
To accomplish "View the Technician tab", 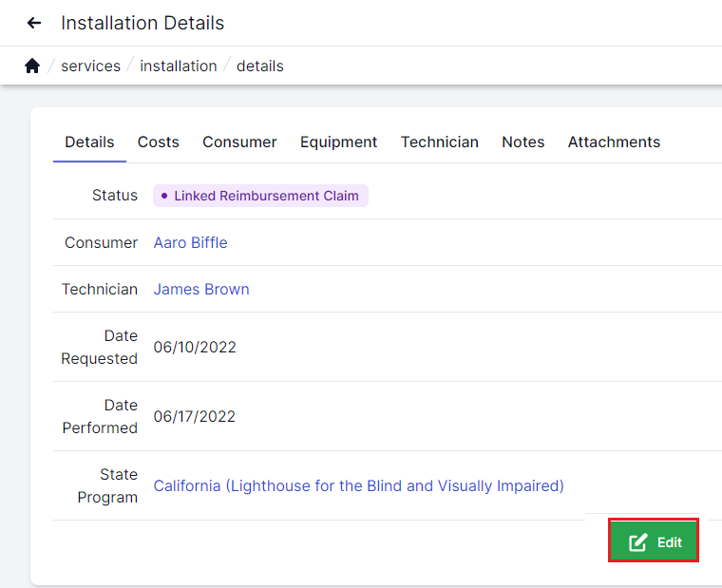I will [x=439, y=142].
